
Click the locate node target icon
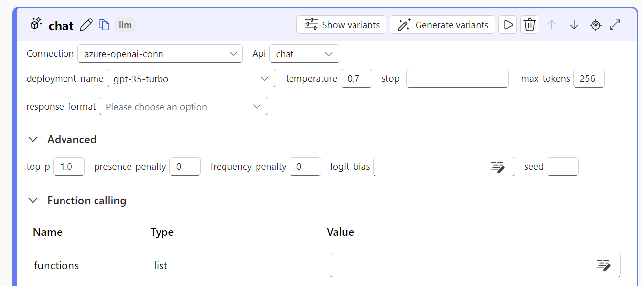pyautogui.click(x=596, y=25)
